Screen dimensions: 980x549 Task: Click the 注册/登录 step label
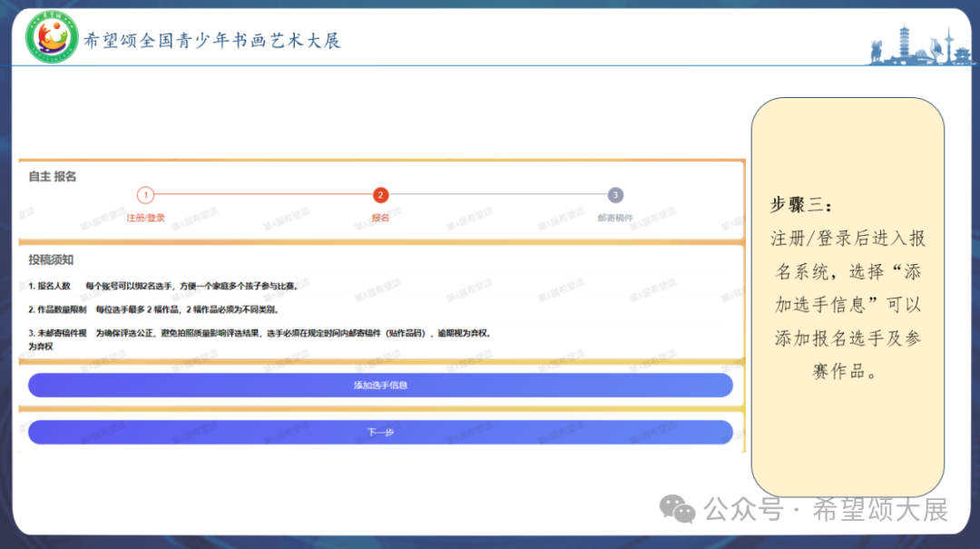[x=147, y=218]
